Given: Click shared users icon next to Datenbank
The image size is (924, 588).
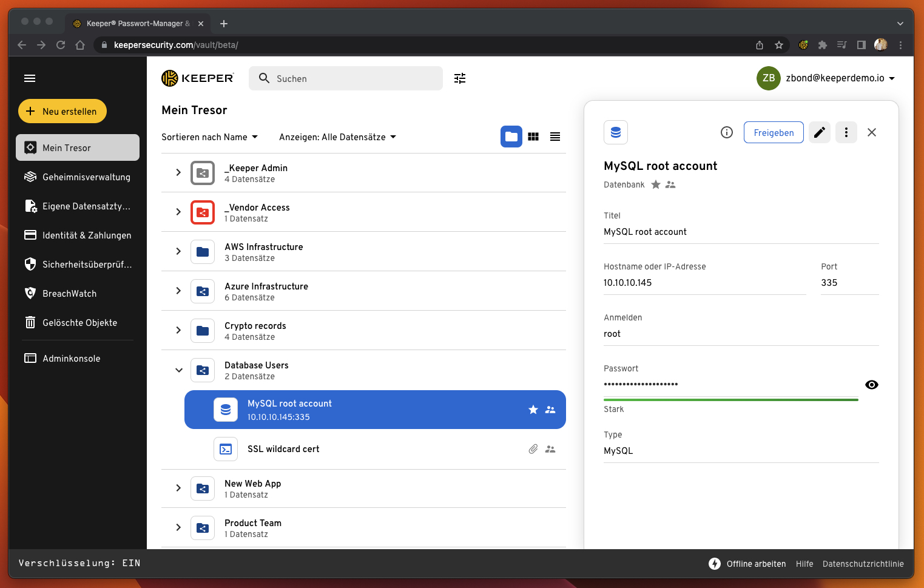Looking at the screenshot, I should point(670,184).
